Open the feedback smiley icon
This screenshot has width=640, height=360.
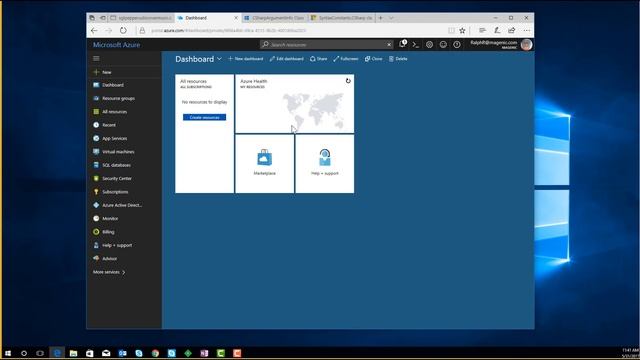[x=443, y=44]
